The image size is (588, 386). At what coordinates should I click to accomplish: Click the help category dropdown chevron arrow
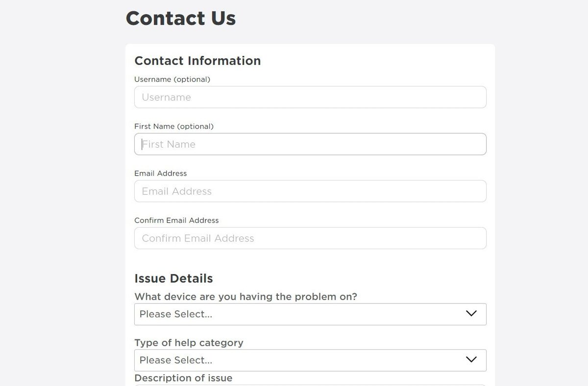tap(471, 360)
